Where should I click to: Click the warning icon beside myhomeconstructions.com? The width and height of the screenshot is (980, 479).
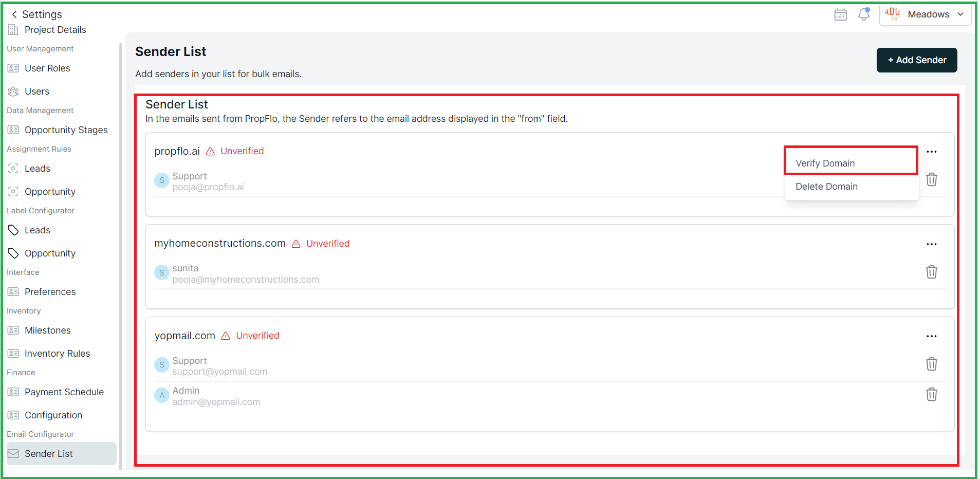[296, 244]
